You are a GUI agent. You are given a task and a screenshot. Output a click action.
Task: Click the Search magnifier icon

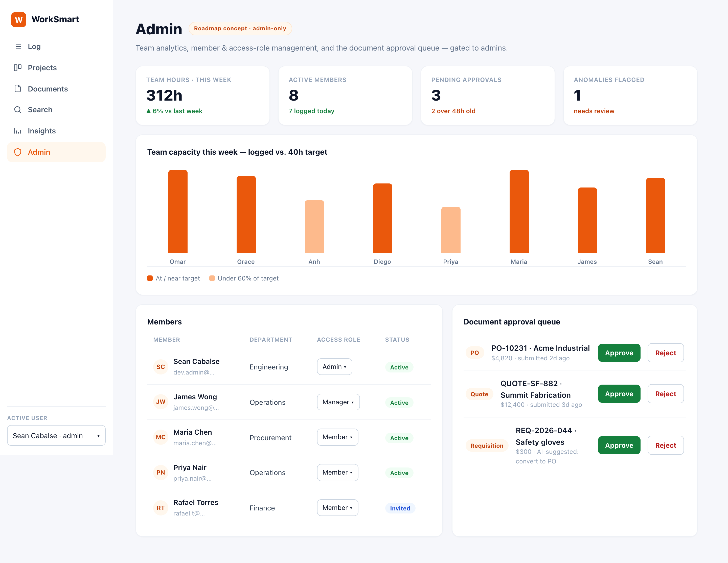click(18, 110)
